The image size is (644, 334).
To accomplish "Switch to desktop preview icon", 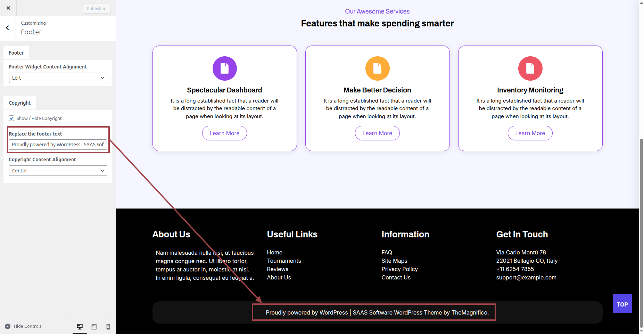I will point(80,326).
